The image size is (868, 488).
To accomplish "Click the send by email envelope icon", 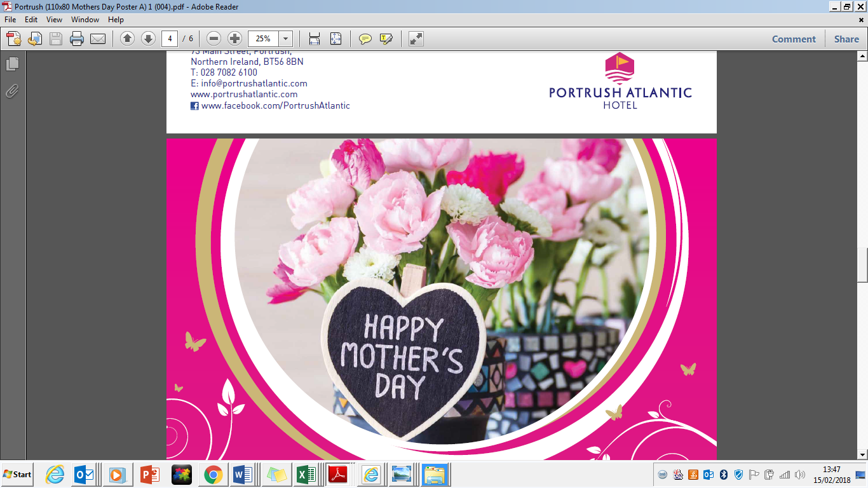I will pyautogui.click(x=98, y=39).
